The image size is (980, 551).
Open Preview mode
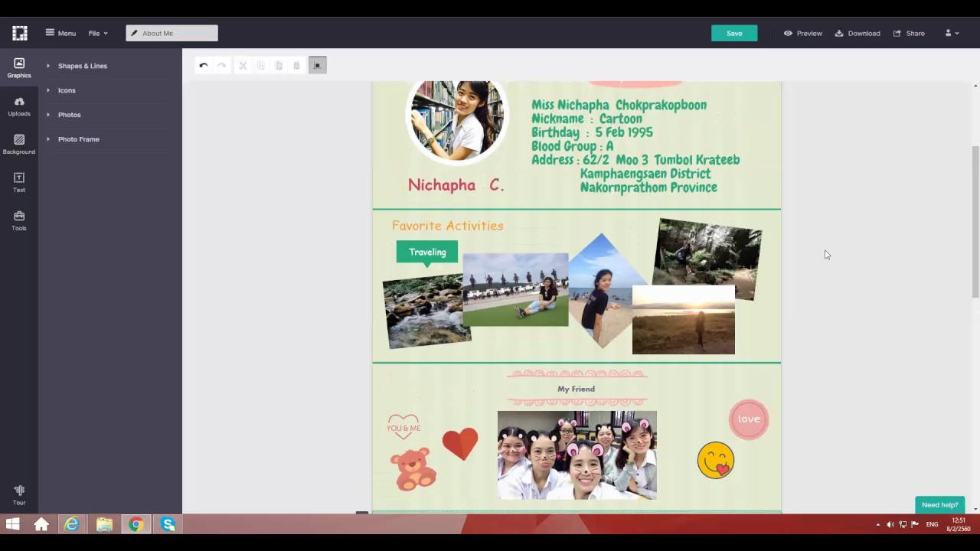click(x=802, y=33)
